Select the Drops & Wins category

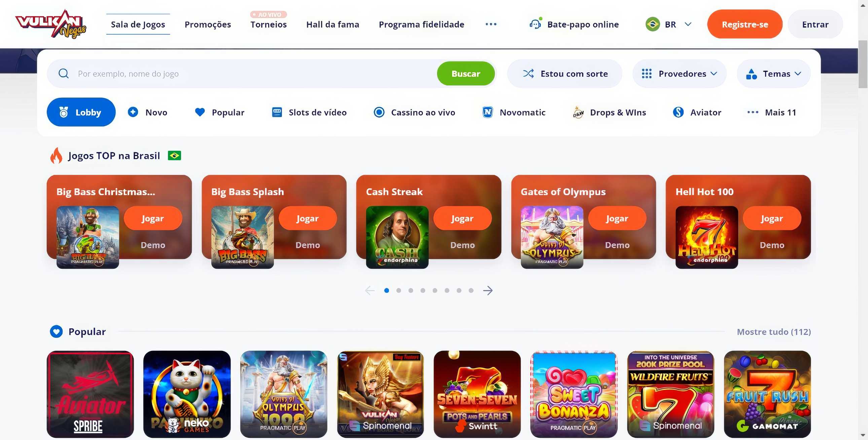click(x=609, y=112)
